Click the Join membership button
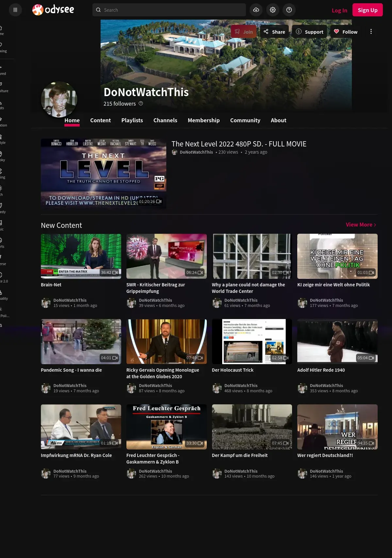This screenshot has width=392, height=558. click(244, 32)
